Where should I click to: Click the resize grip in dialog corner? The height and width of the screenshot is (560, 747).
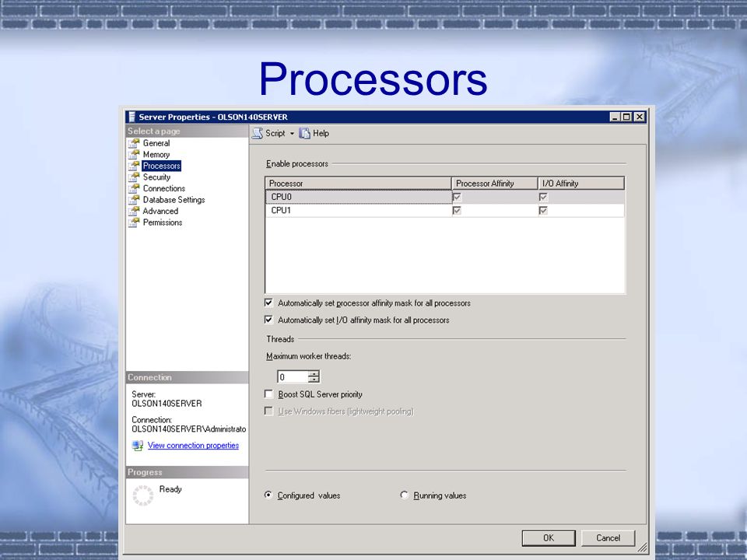point(642,547)
